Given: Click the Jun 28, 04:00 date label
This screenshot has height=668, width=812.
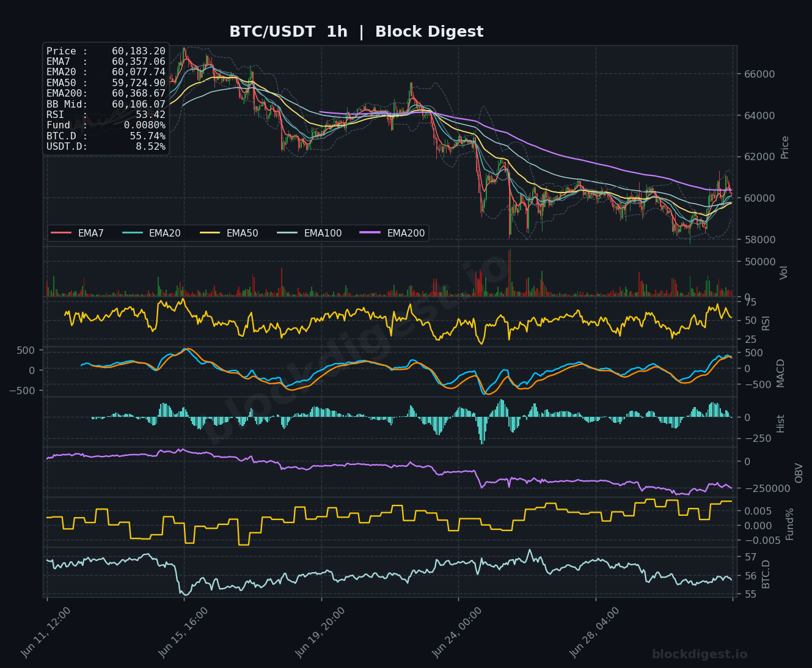Looking at the screenshot, I should coord(594,633).
